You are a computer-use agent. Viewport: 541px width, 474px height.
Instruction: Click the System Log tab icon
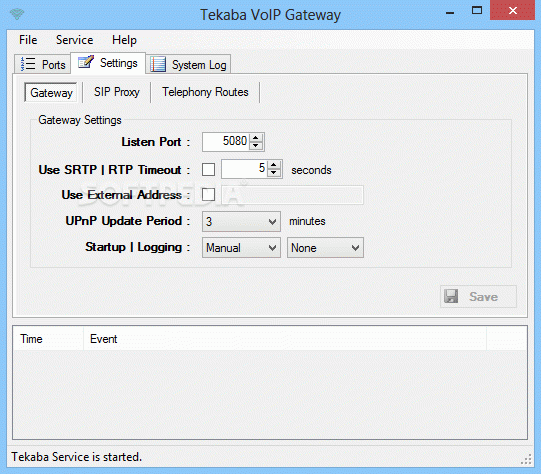[158, 64]
